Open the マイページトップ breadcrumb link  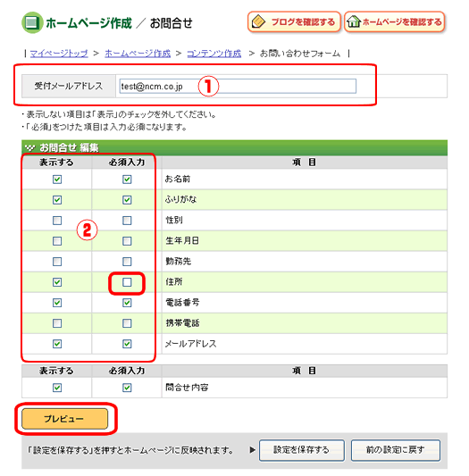[x=59, y=54]
